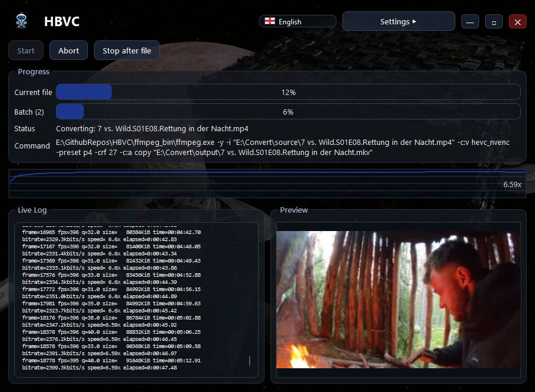Click the Live Log panel heading

32,210
